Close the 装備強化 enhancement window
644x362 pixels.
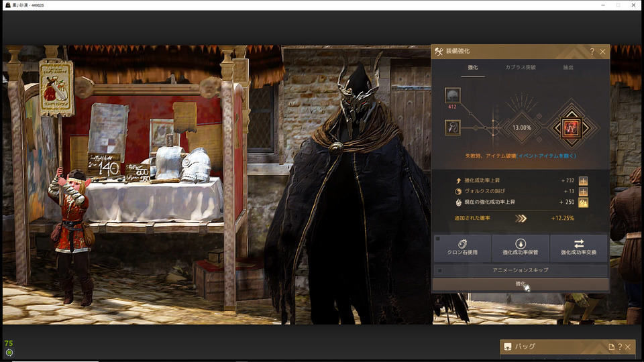pos(602,52)
